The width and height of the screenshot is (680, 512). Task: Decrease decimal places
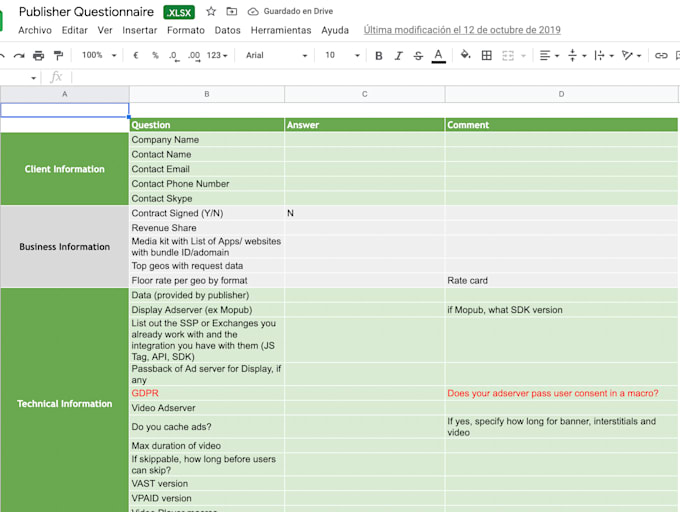174,56
